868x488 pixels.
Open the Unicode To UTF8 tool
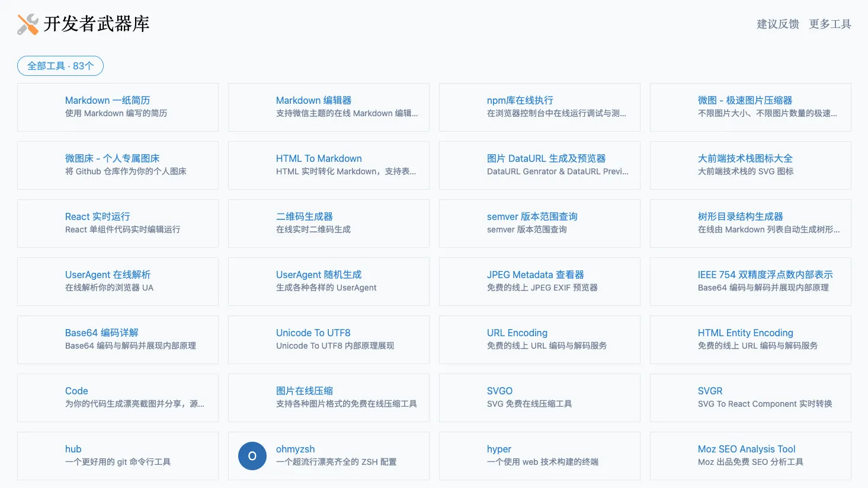313,333
